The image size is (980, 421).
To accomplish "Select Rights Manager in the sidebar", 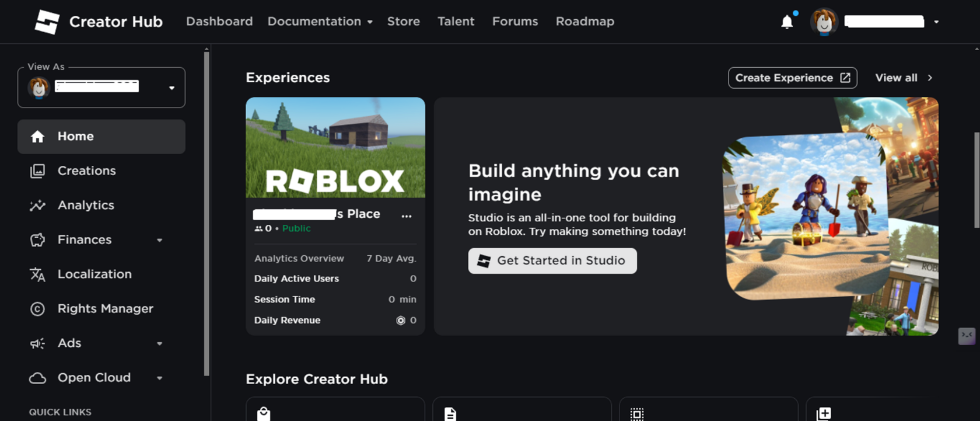I will coord(101,309).
